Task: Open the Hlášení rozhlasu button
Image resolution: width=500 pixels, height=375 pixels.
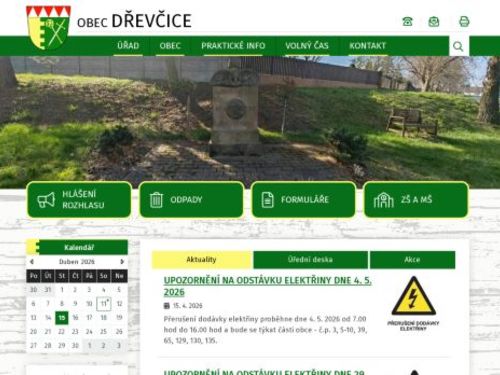Action: (79, 200)
